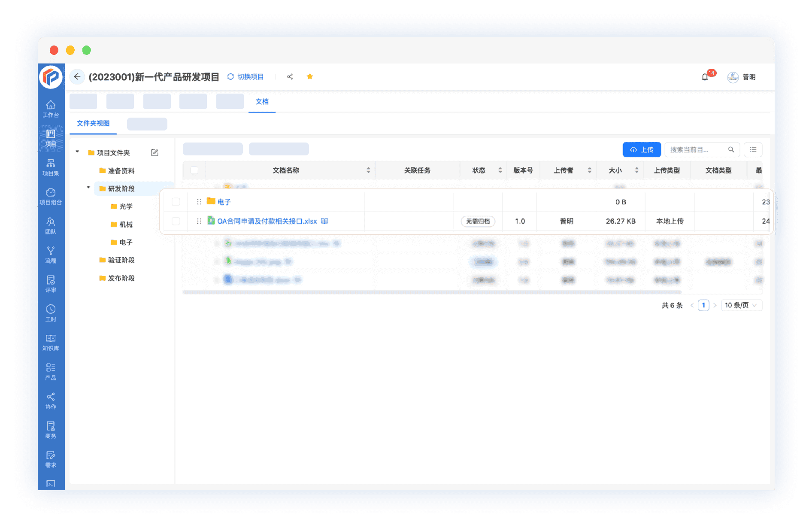This screenshot has width=812, height=528.
Task: Open the 协作 sidebar icon
Action: pyautogui.click(x=51, y=401)
